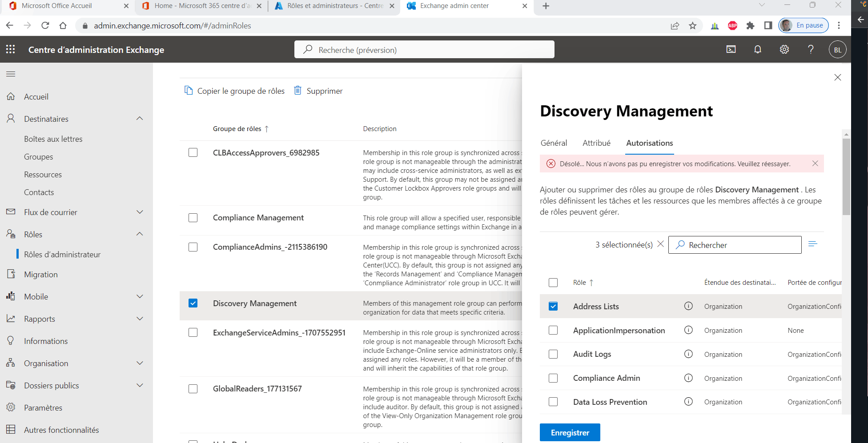This screenshot has height=443, width=868.
Task: Toggle the select-all roles checkbox
Action: tap(553, 283)
